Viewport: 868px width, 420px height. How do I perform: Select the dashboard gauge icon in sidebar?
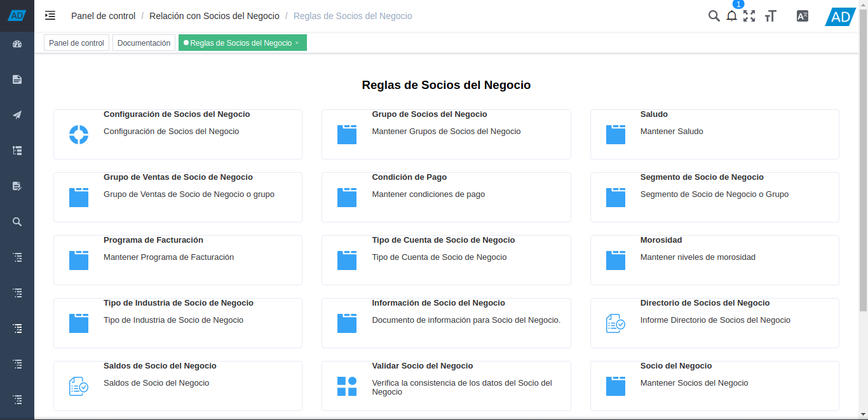tap(17, 44)
